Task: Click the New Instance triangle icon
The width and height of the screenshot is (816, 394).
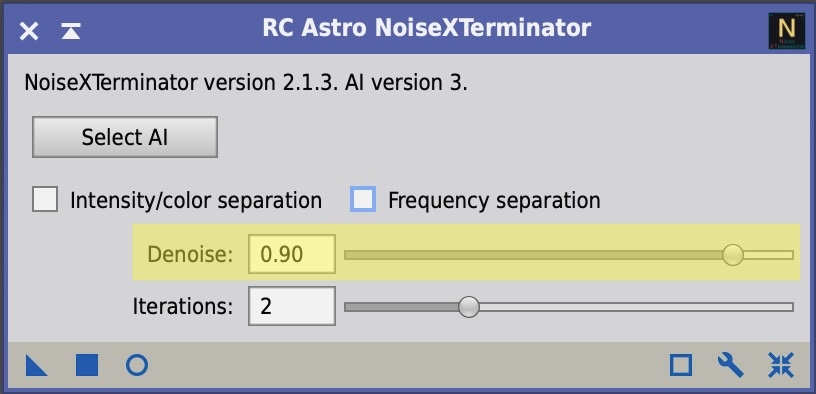Action: pyautogui.click(x=36, y=365)
